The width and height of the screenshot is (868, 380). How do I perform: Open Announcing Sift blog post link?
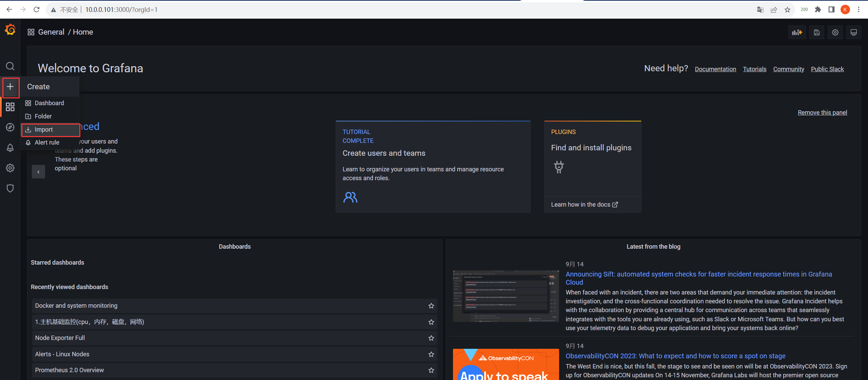click(x=699, y=278)
